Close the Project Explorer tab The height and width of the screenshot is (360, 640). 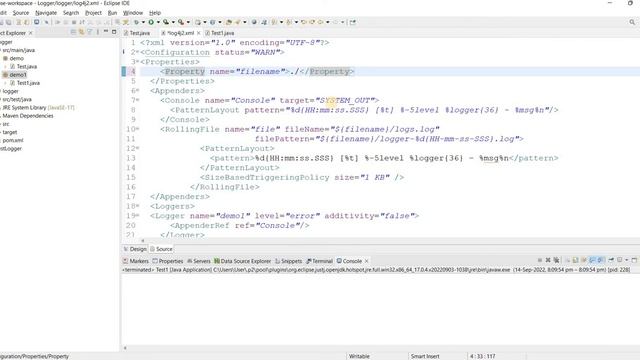coord(31,33)
